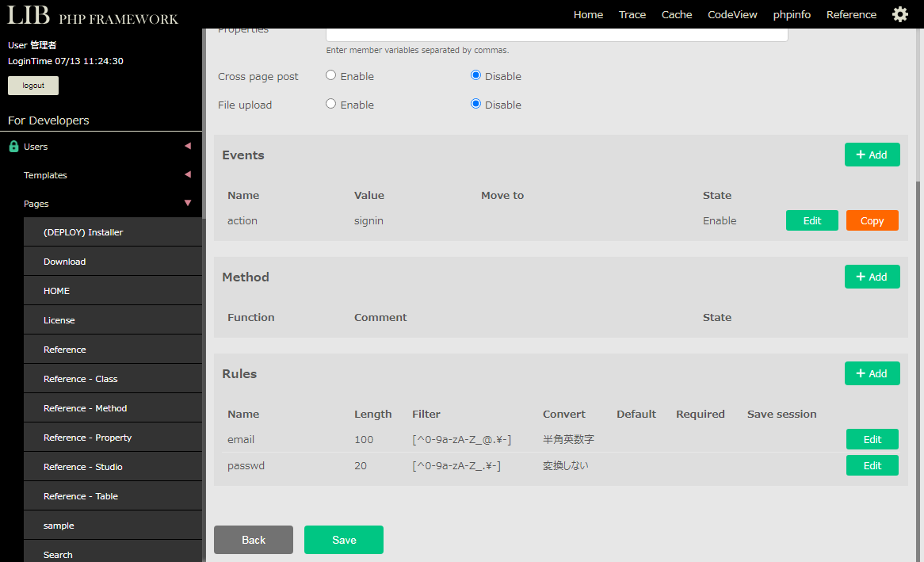Edit the email rule
The image size is (924, 562).
[x=872, y=439]
